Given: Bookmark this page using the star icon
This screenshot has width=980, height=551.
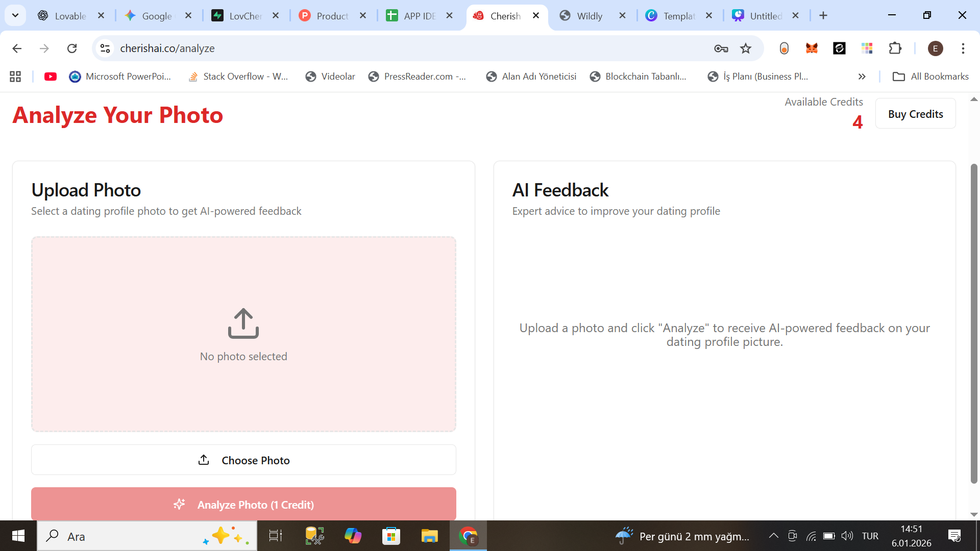Looking at the screenshot, I should pyautogui.click(x=746, y=48).
